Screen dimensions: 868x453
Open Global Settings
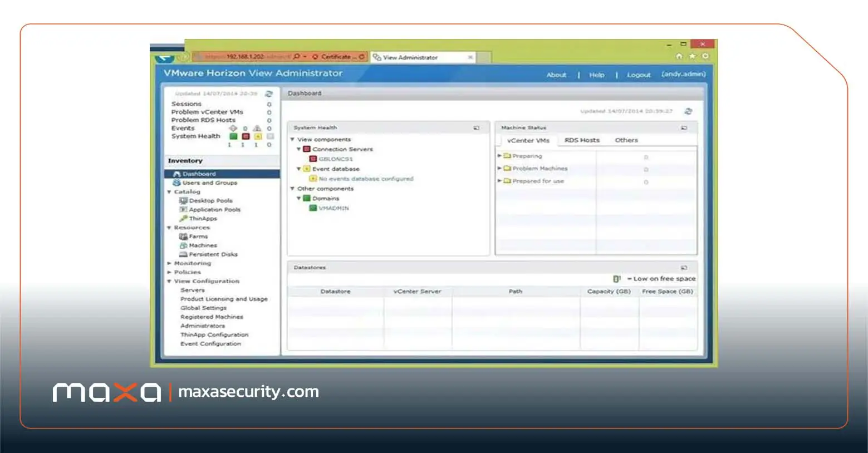pos(203,308)
